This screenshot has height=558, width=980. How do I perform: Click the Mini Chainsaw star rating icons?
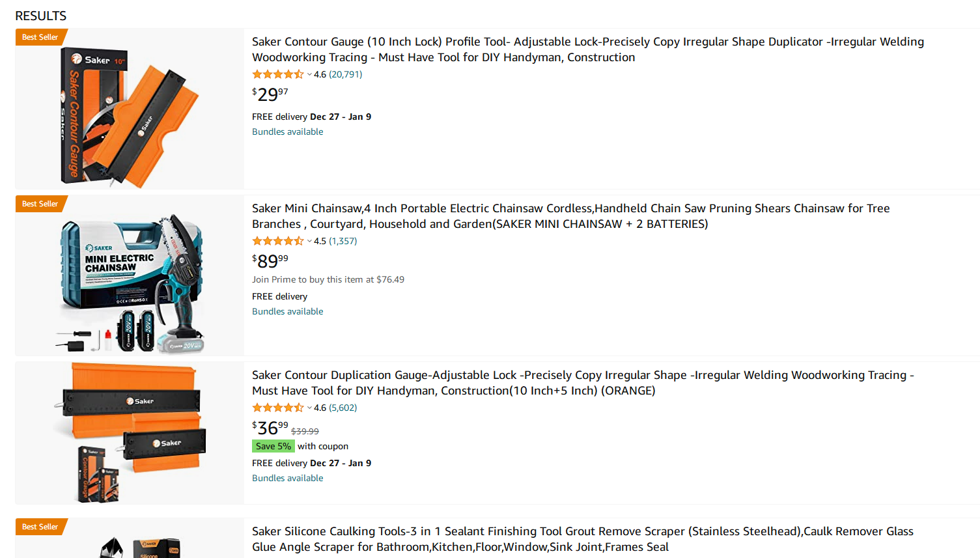tap(278, 241)
